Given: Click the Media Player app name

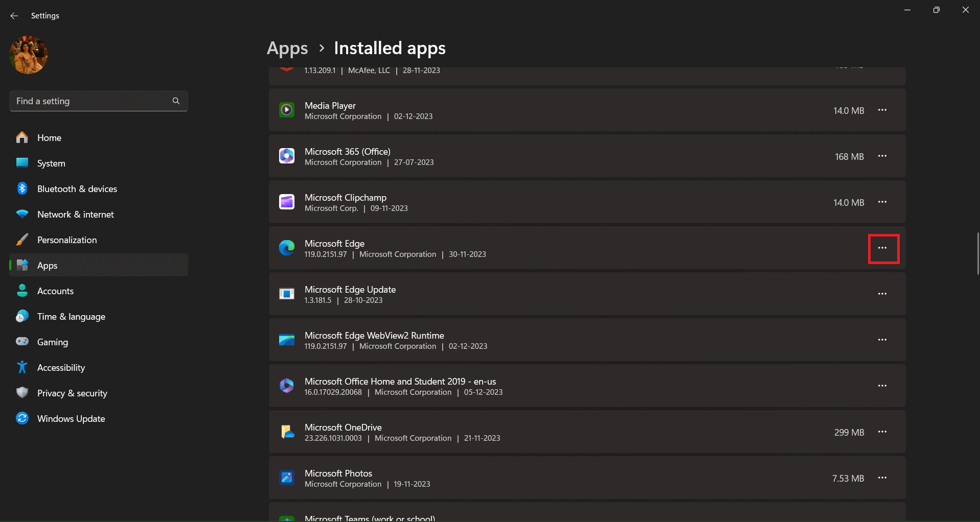Looking at the screenshot, I should [x=330, y=106].
